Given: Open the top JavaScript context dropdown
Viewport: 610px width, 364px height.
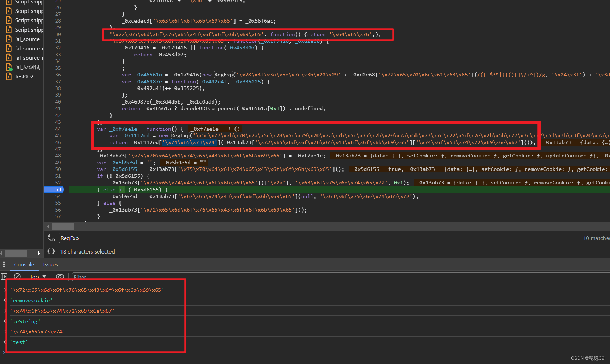Looking at the screenshot, I should tap(38, 277).
